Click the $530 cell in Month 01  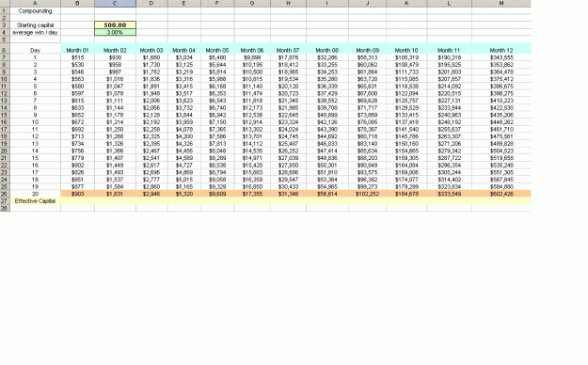77,65
